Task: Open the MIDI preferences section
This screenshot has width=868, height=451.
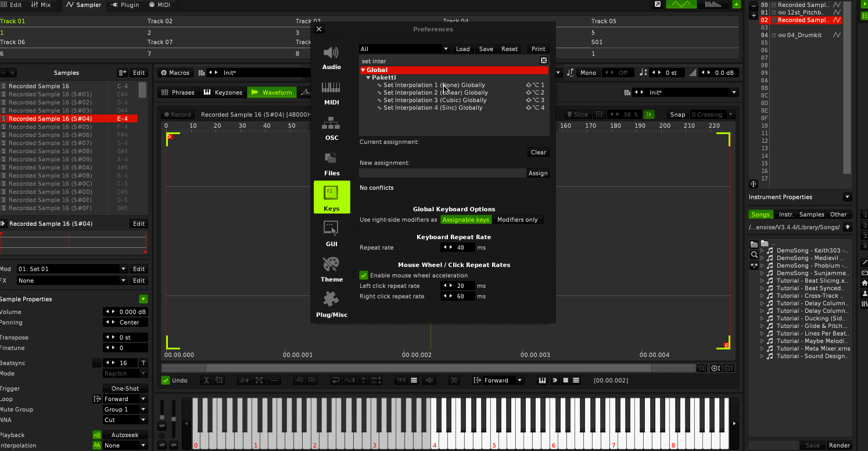Action: click(332, 93)
